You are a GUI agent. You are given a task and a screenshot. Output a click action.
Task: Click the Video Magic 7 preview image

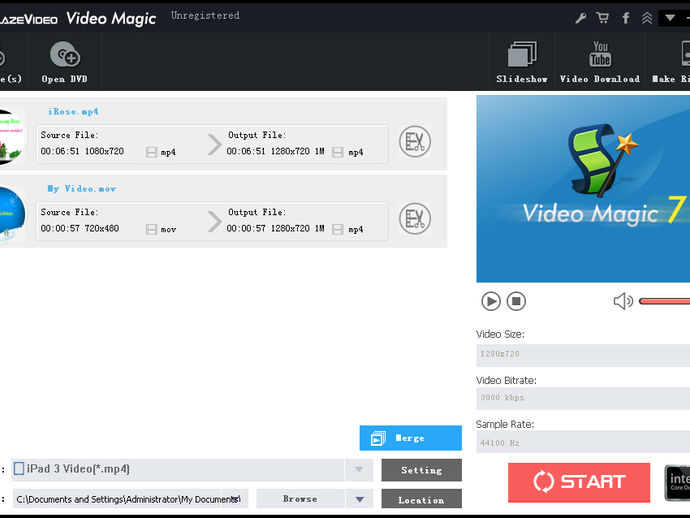coord(583,189)
